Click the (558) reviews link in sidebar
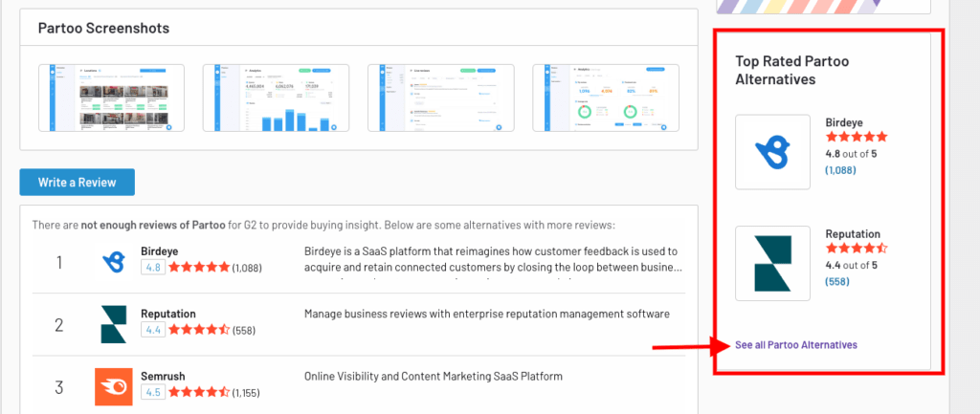 pyautogui.click(x=837, y=282)
